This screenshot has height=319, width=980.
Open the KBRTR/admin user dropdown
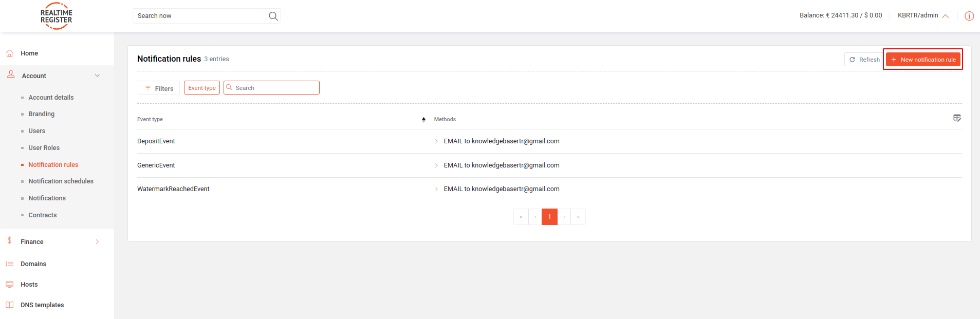coord(923,15)
